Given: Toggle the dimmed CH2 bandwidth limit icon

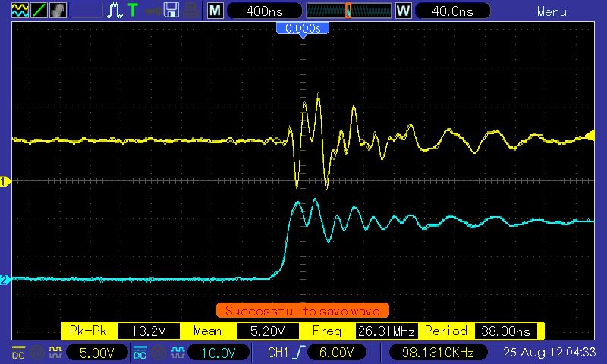Looking at the screenshot, I should coord(159,353).
